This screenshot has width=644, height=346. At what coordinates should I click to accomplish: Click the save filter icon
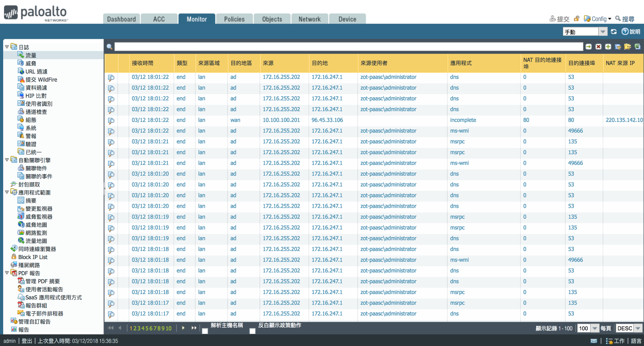point(618,46)
